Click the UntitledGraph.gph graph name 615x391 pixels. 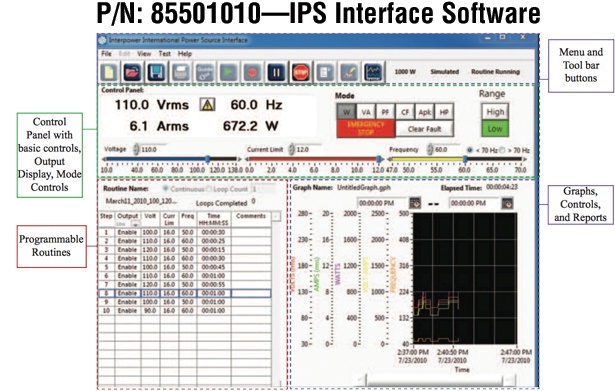pyautogui.click(x=364, y=187)
